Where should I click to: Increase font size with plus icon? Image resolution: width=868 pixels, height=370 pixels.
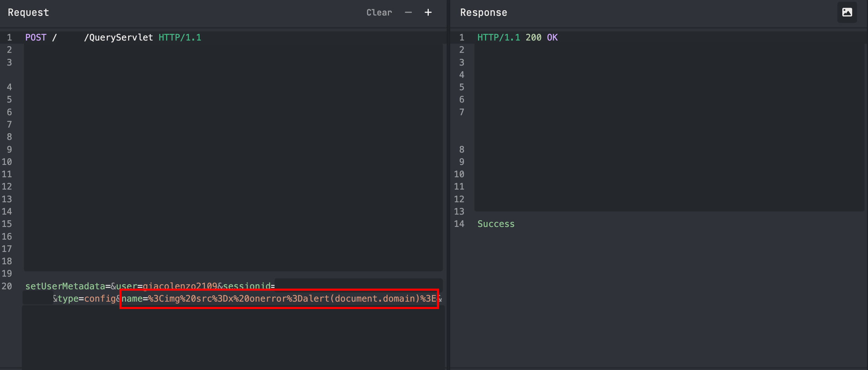click(x=428, y=13)
